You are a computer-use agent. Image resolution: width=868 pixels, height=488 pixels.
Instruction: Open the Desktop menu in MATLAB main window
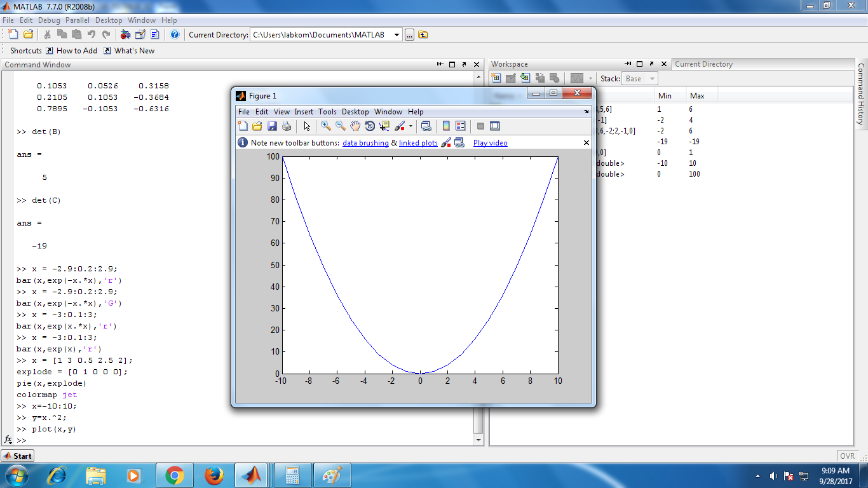tap(109, 20)
